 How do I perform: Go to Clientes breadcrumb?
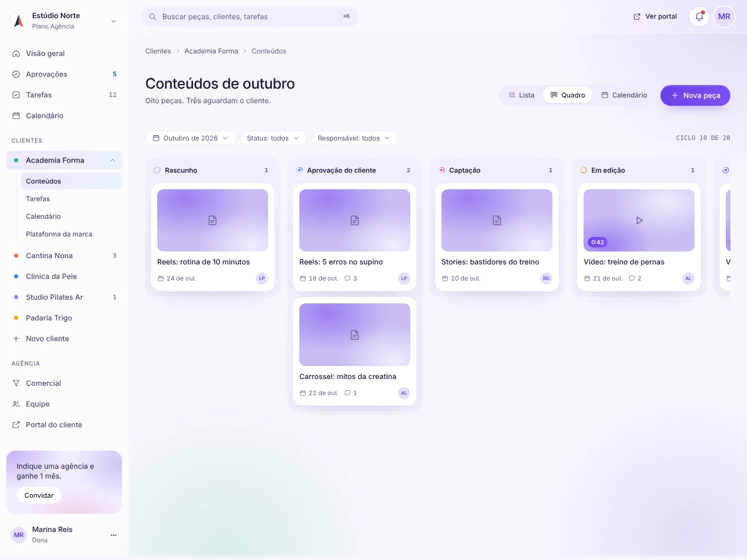(x=158, y=51)
